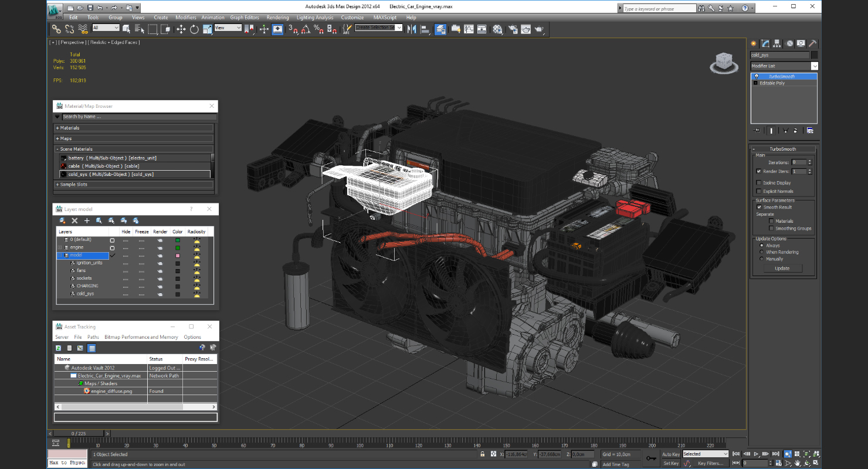The width and height of the screenshot is (868, 469).
Task: Open the Rendering menu
Action: tap(277, 18)
